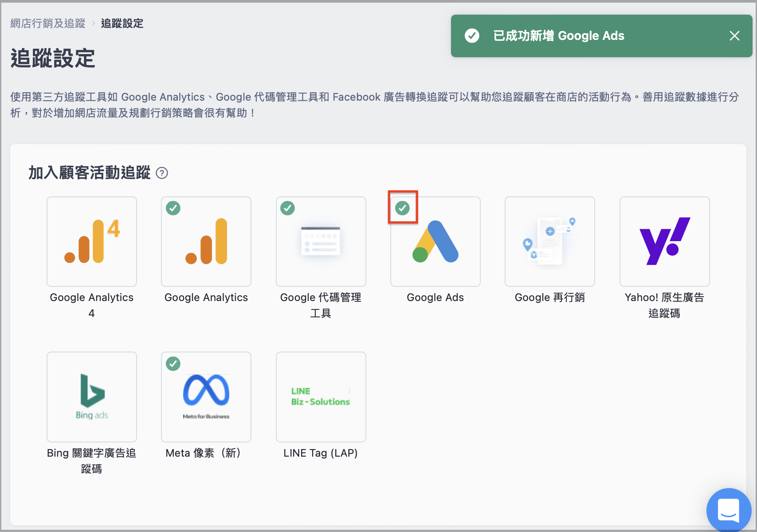
Task: Click the LINE Tag (LAP) label
Action: (321, 453)
